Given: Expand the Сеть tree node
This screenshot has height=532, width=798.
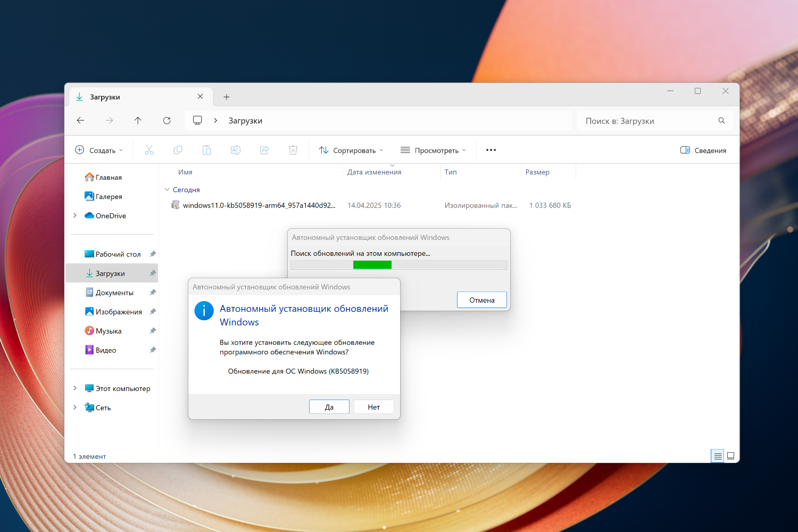Looking at the screenshot, I should coord(75,408).
